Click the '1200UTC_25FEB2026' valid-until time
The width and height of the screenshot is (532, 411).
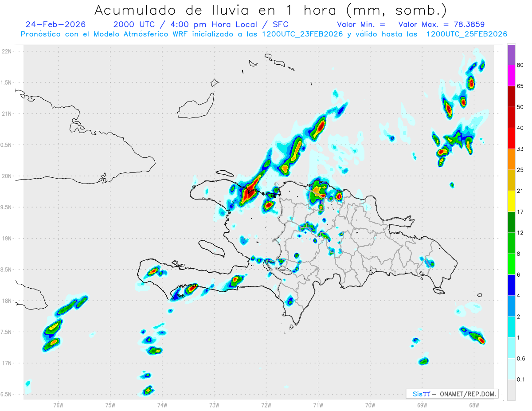(466, 34)
